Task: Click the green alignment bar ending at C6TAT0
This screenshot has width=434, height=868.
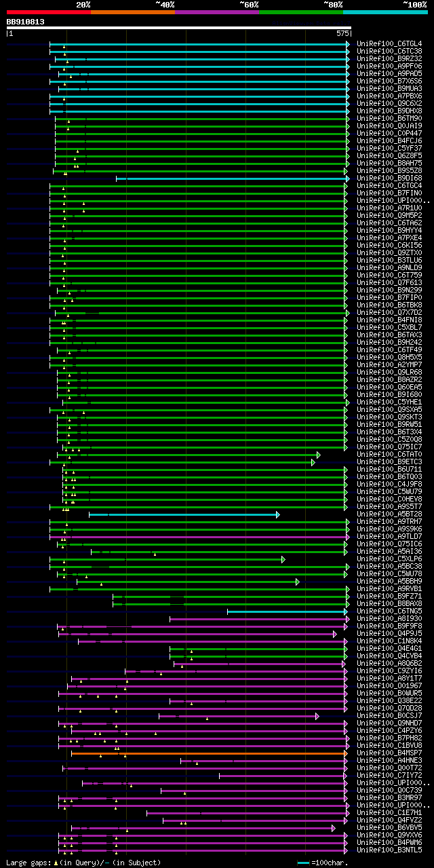Action: [189, 455]
